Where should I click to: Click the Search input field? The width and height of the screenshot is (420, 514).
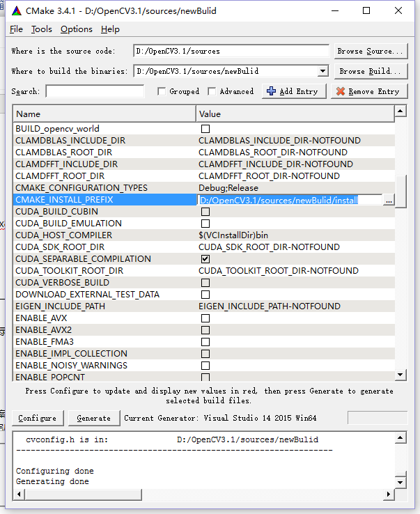95,91
